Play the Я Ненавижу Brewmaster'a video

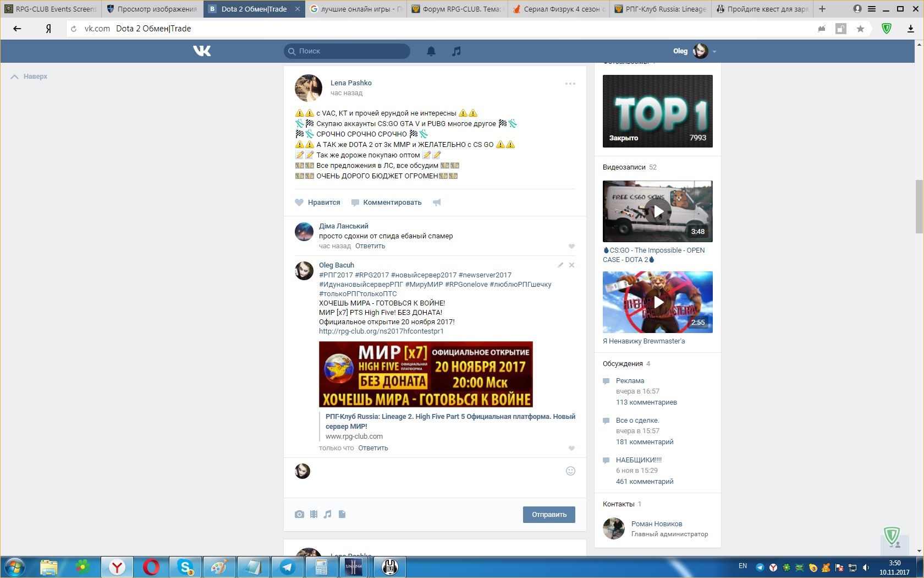658,302
